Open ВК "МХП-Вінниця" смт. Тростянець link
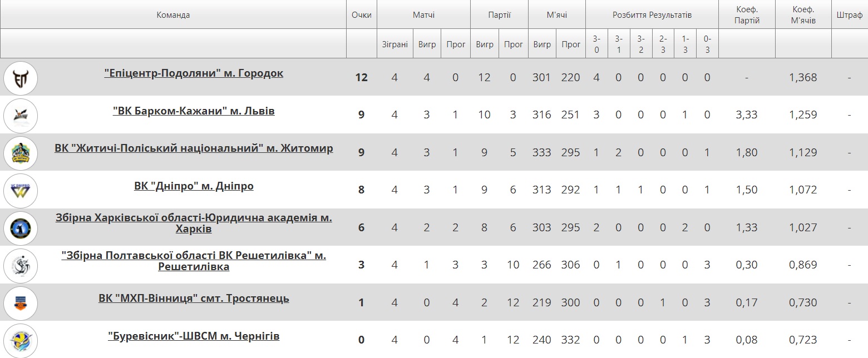The image size is (868, 358). point(194,299)
